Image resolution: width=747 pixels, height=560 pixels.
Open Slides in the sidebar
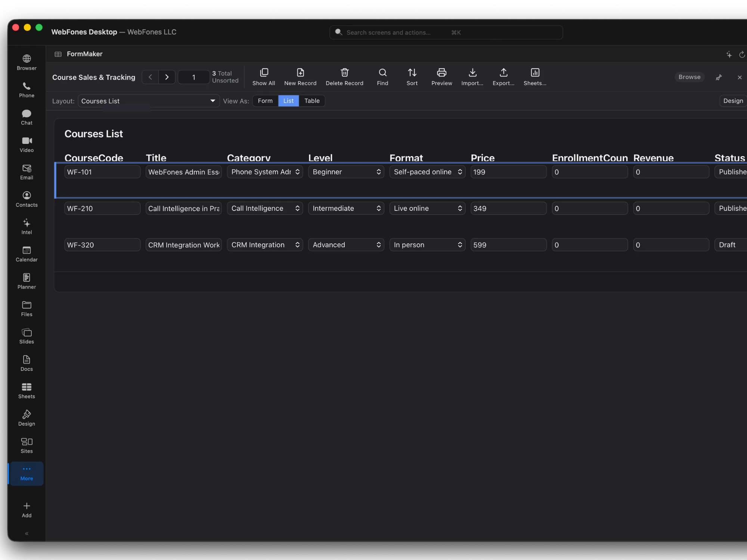[27, 336]
